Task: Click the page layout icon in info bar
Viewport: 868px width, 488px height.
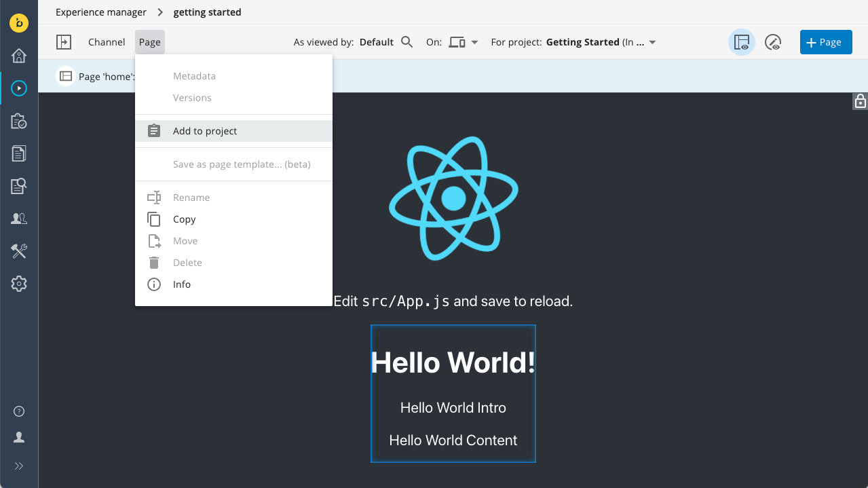Action: pos(66,76)
